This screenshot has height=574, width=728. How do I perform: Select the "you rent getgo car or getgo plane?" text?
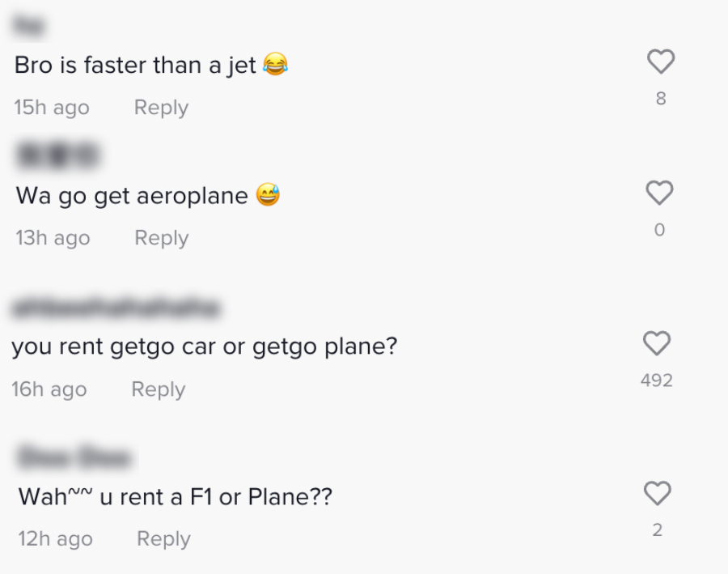tap(204, 347)
